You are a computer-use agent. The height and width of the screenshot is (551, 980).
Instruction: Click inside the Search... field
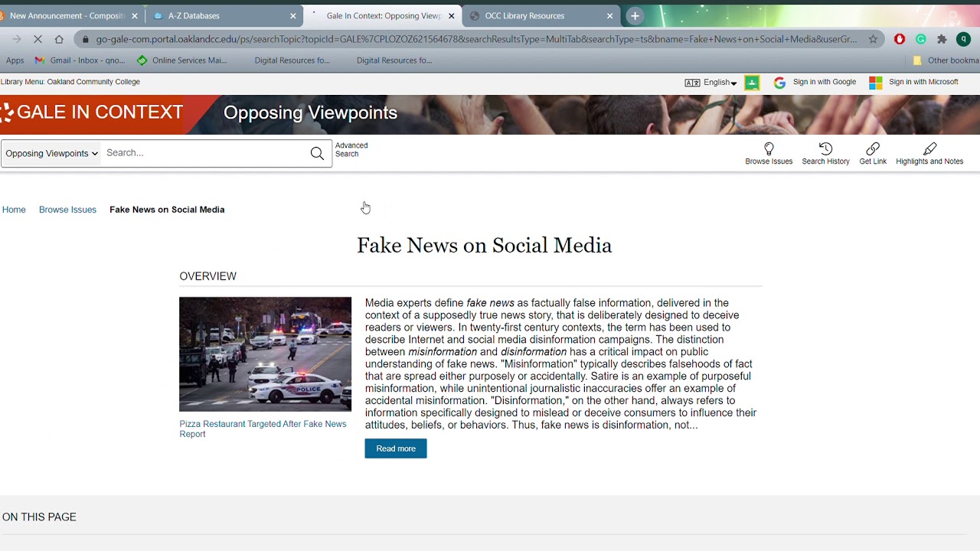204,153
